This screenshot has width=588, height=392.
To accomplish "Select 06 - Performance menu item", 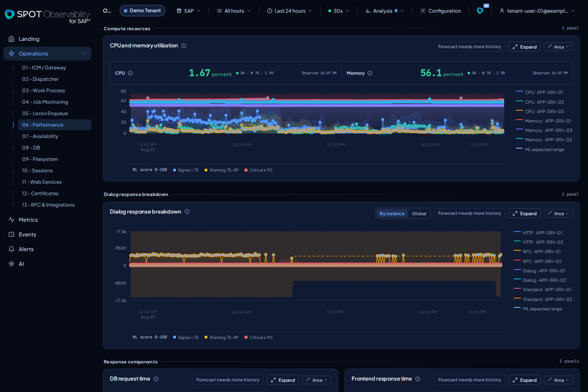I will coord(55,125).
